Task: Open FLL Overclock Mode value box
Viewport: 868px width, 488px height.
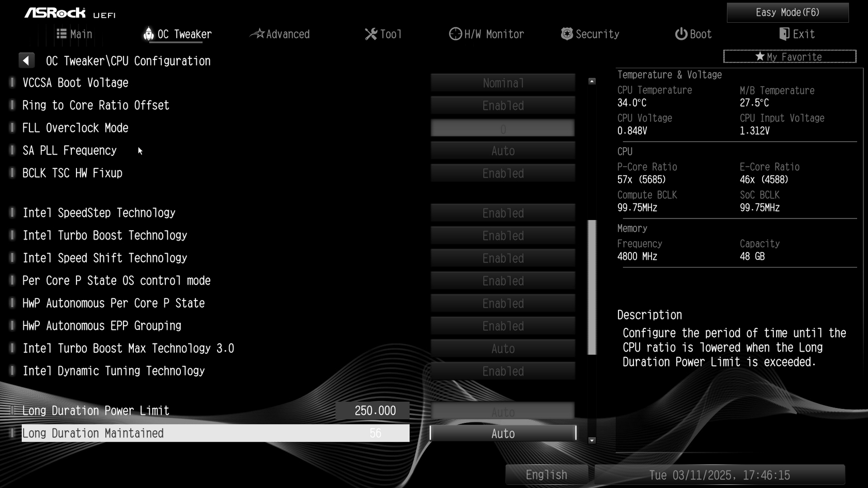Action: 503,128
